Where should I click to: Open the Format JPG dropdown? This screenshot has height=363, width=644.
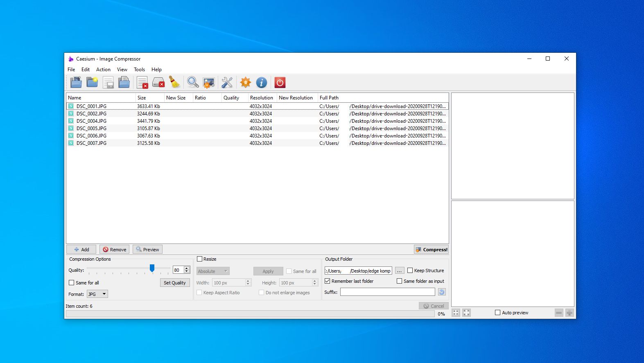click(97, 294)
